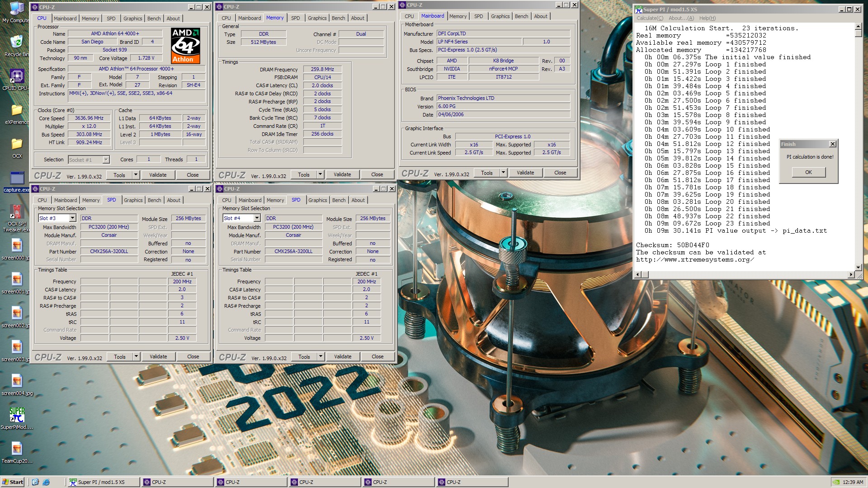Expand Tools dropdown arrow in Slot #3 SPD window
Image resolution: width=868 pixels, height=488 pixels.
pyautogui.click(x=136, y=357)
